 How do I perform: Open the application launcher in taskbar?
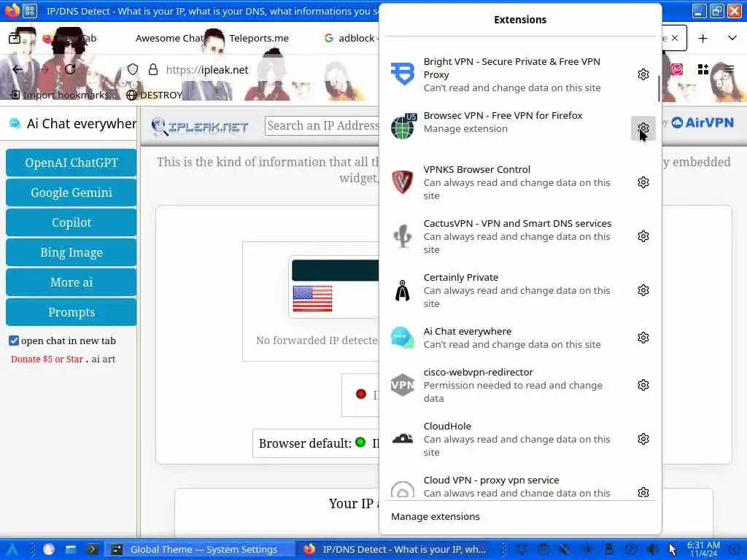12,550
